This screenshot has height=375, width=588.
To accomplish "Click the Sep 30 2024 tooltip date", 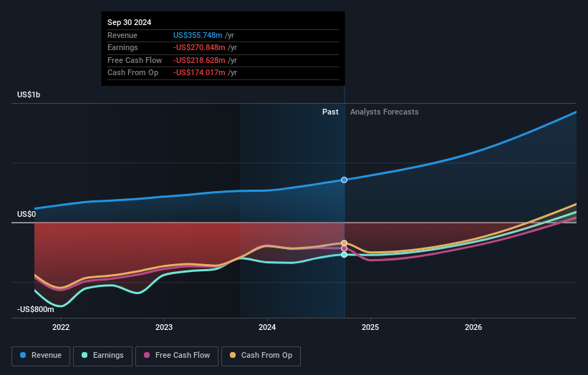I will coord(130,22).
